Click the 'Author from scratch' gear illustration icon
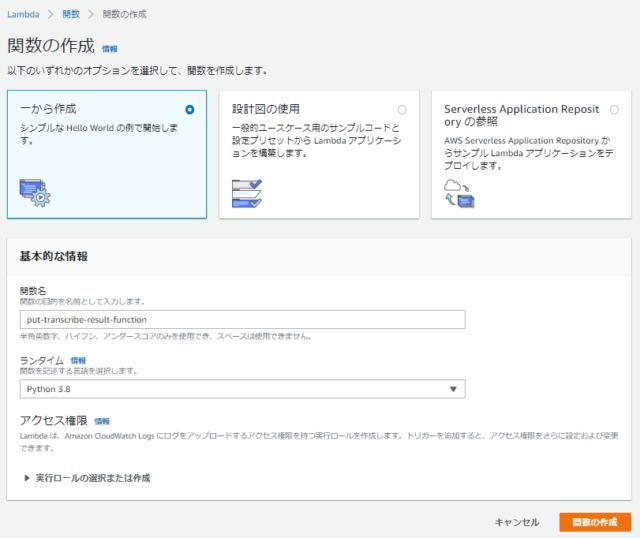Viewport: 640px width, 538px height. pyautogui.click(x=35, y=193)
